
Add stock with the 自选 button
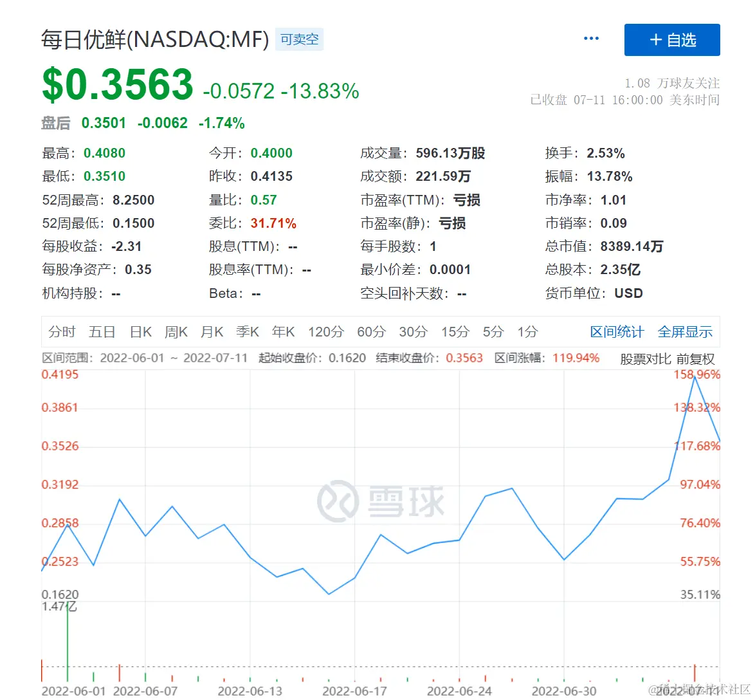click(x=672, y=40)
